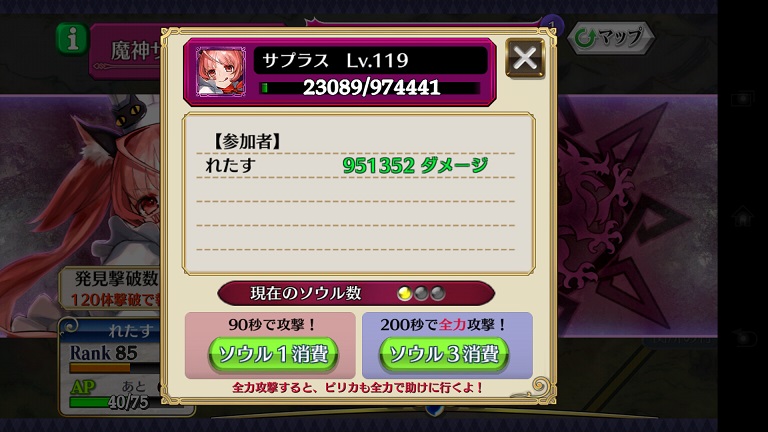Tap the green info icon

pyautogui.click(x=72, y=39)
